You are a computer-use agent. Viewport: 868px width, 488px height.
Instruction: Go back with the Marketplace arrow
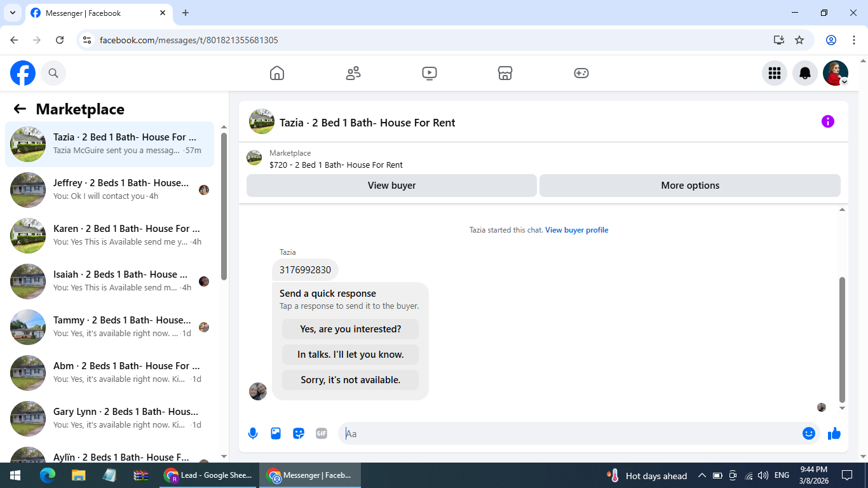click(20, 109)
